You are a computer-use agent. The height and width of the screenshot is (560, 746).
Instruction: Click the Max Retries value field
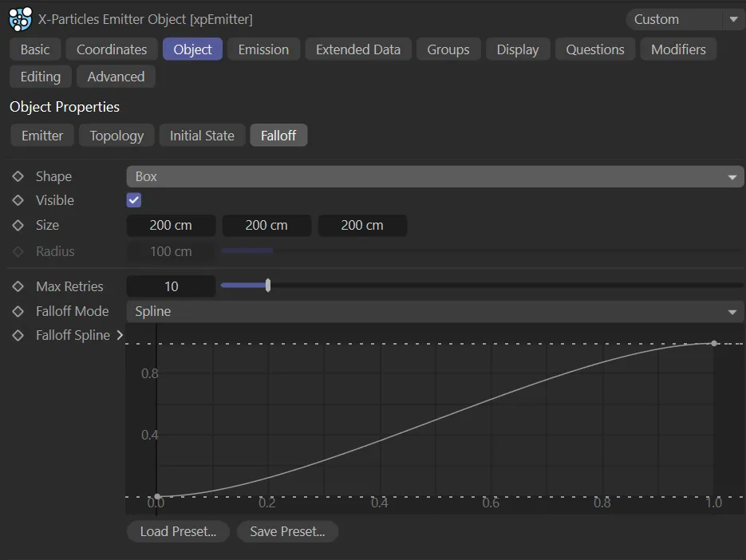[171, 286]
